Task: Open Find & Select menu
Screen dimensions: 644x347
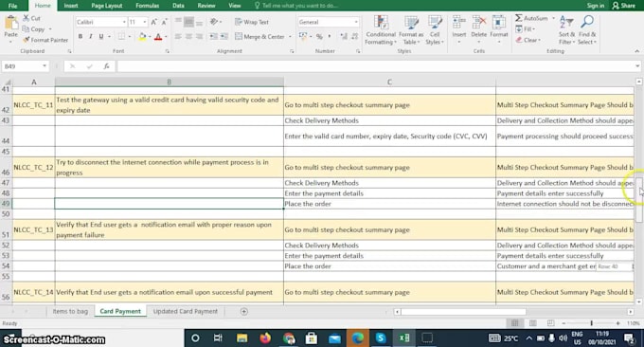Action: 587,30
